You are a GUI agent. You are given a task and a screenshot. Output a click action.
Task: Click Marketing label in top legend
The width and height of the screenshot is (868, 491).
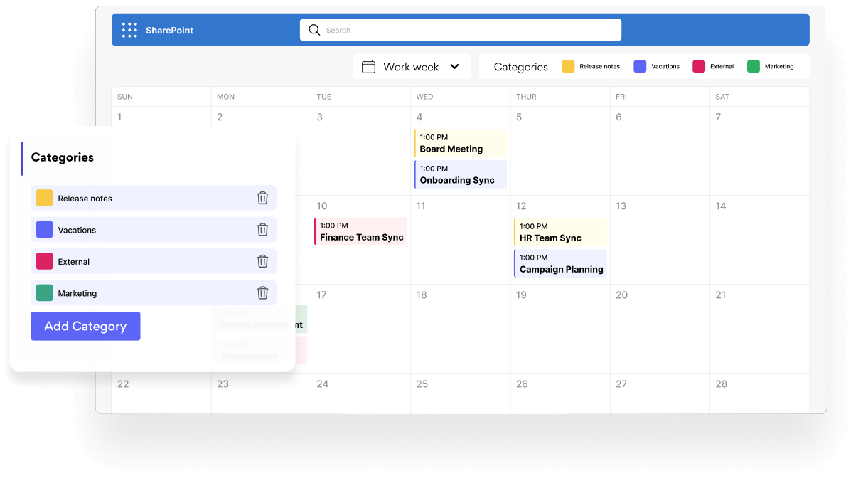[779, 66]
